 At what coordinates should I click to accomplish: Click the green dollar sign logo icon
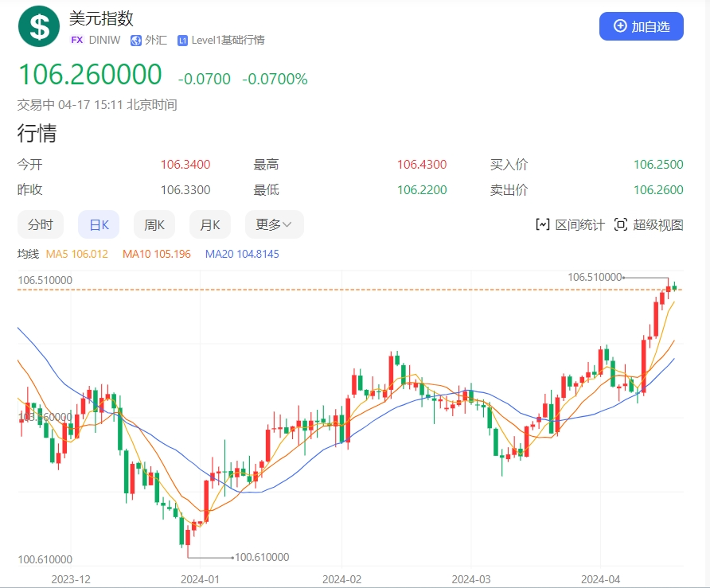point(39,25)
